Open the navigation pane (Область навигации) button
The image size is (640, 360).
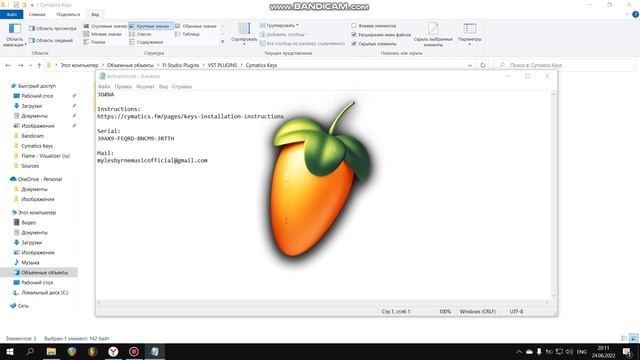click(15, 35)
